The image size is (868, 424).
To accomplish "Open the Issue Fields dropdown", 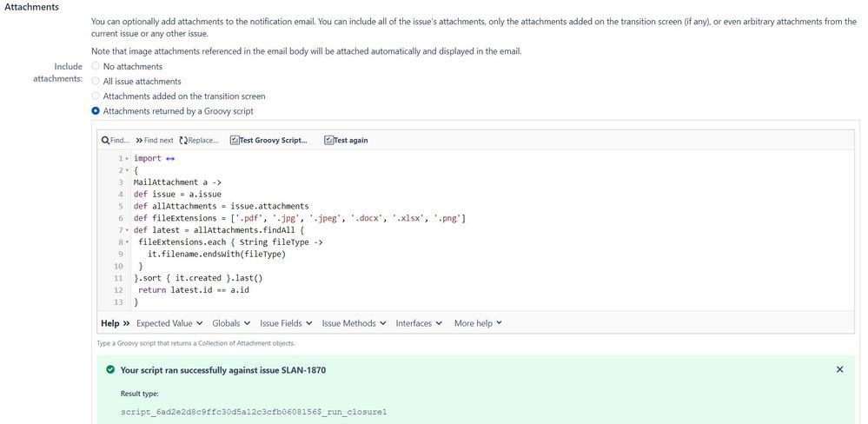I will point(286,323).
